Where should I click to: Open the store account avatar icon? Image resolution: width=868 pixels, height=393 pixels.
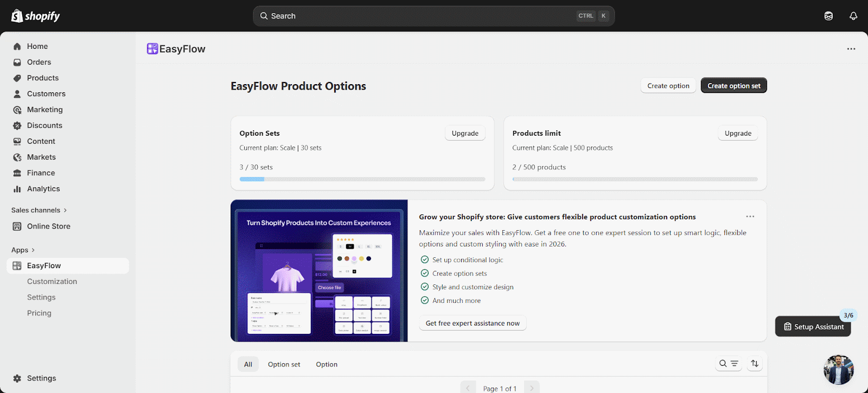point(828,16)
